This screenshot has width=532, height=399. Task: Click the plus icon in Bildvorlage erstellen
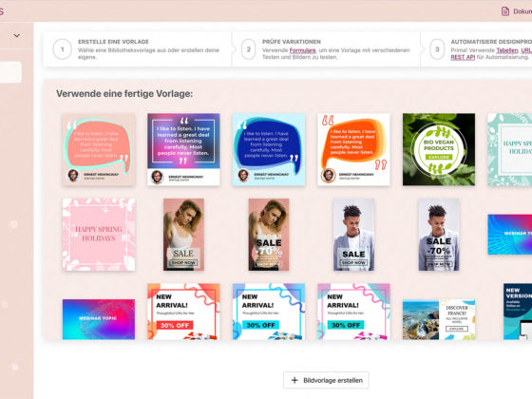pos(294,380)
